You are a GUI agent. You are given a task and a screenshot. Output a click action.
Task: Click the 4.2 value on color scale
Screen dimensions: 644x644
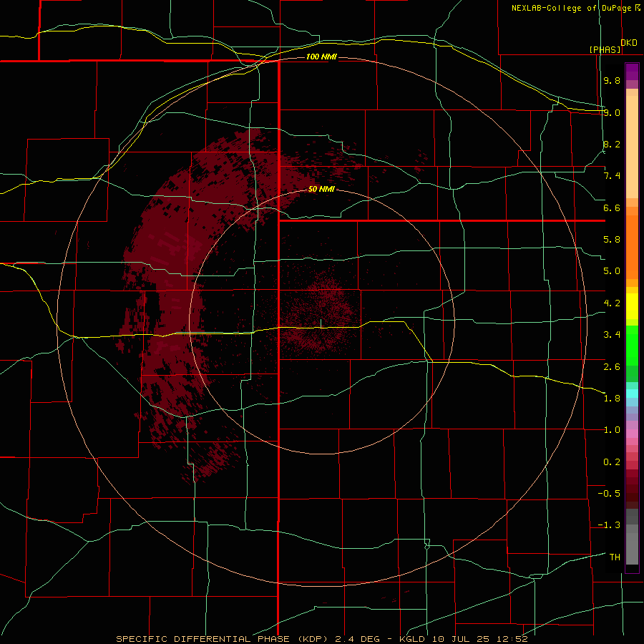(x=612, y=303)
